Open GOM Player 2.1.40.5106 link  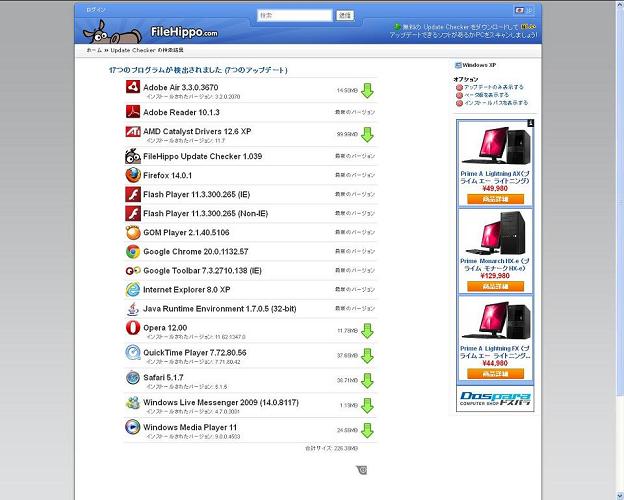pos(186,232)
